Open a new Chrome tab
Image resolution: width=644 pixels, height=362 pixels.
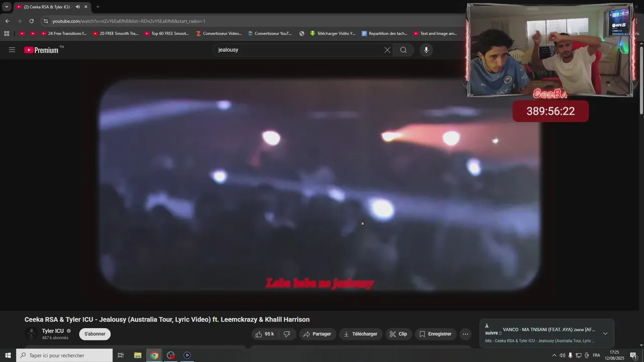click(x=98, y=7)
